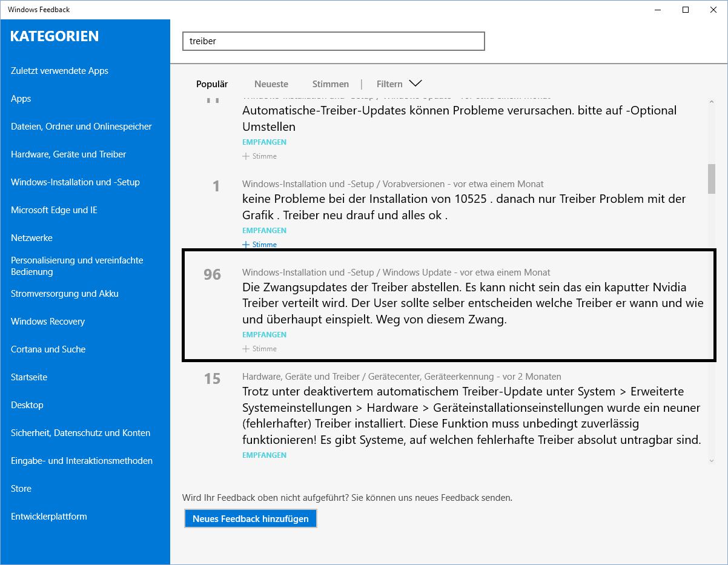Click the search field containing 'treiber'
Image resolution: width=728 pixels, height=565 pixels.
click(334, 41)
